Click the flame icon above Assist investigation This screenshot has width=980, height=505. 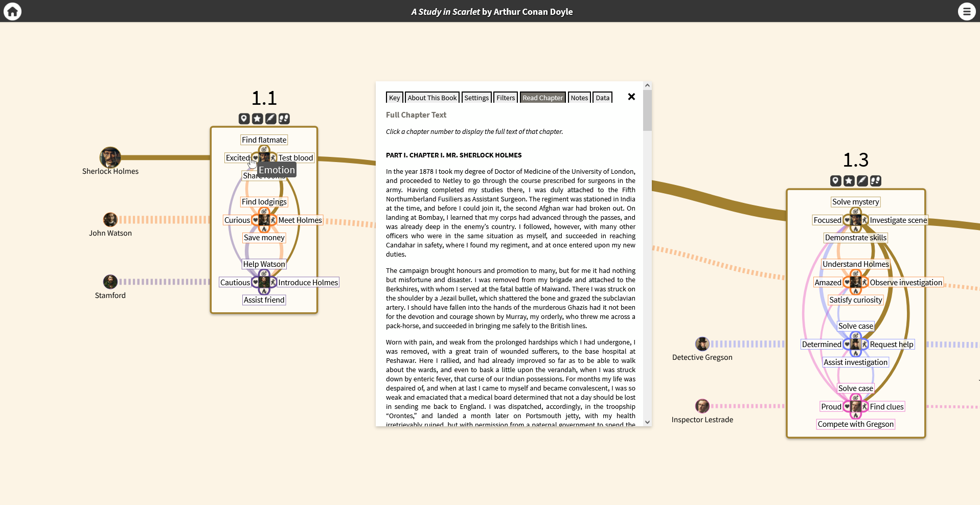[855, 353]
